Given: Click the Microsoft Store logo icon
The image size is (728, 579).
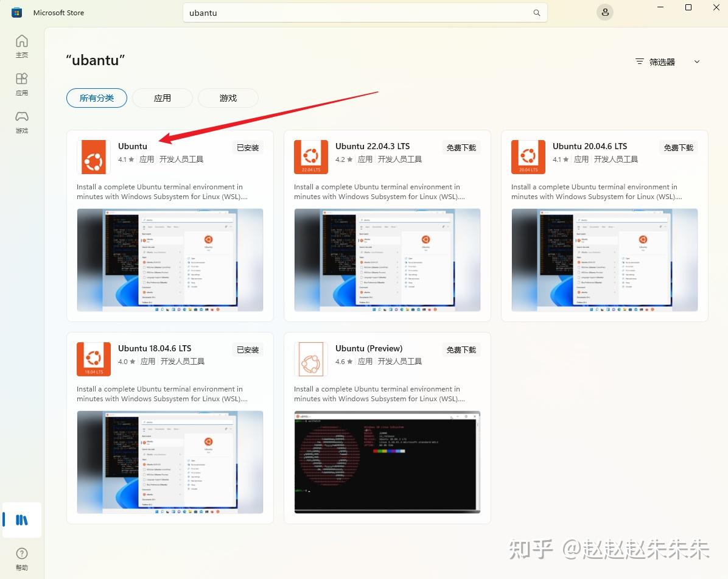Looking at the screenshot, I should [16, 13].
